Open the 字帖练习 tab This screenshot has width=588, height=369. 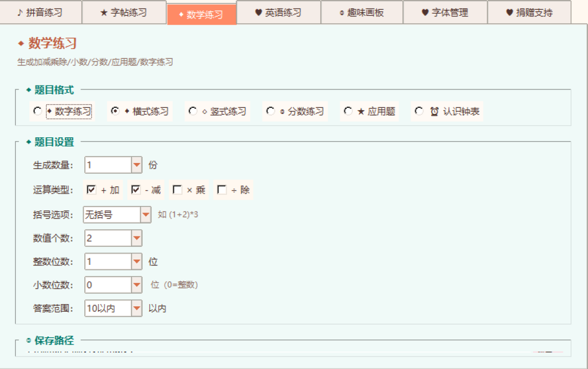(124, 13)
